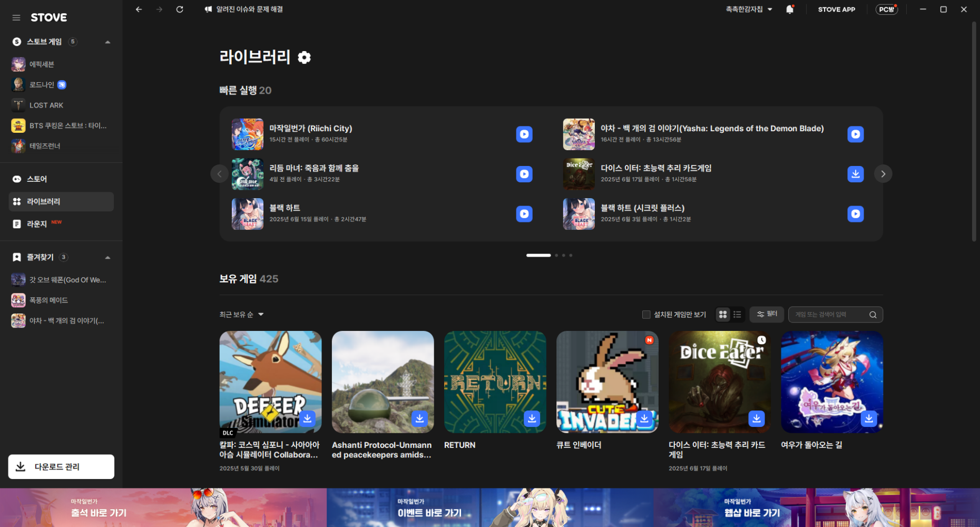Play 마작일번가 (Riichi City) quick launch
980x527 pixels.
[x=524, y=134]
